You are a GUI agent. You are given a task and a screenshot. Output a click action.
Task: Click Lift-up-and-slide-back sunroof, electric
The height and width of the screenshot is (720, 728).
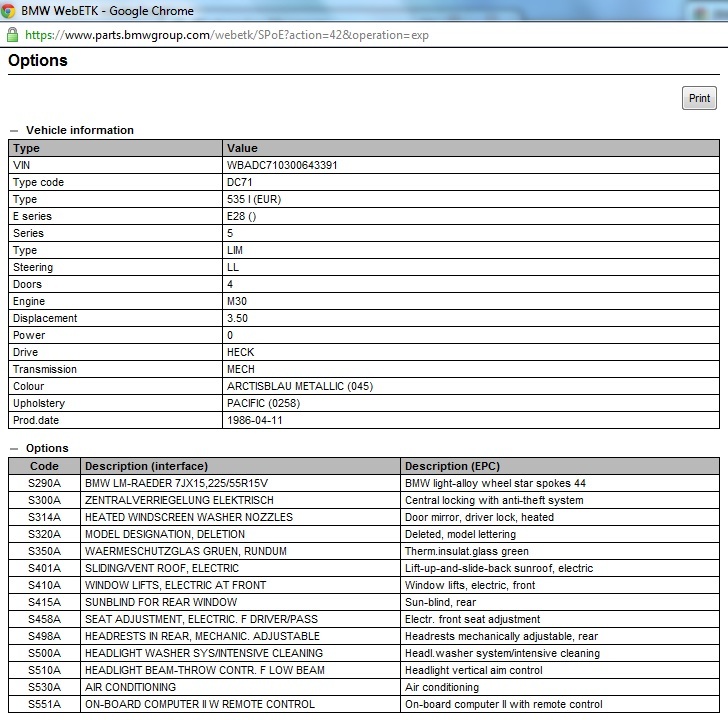[499, 568]
